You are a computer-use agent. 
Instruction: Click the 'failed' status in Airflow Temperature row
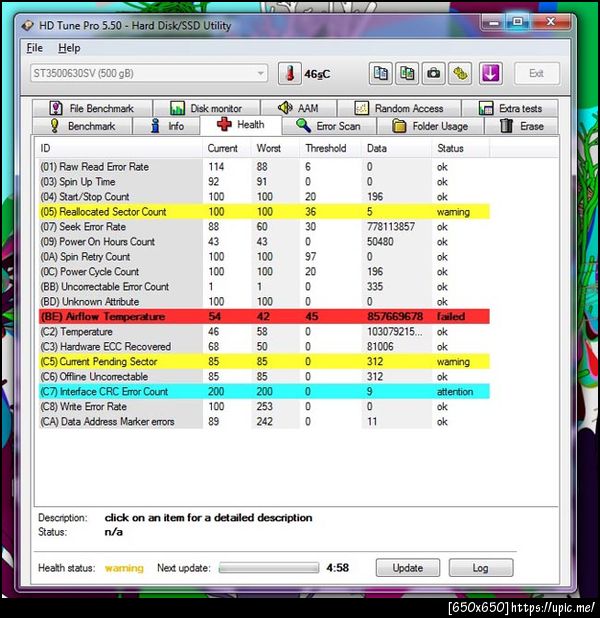pyautogui.click(x=451, y=316)
